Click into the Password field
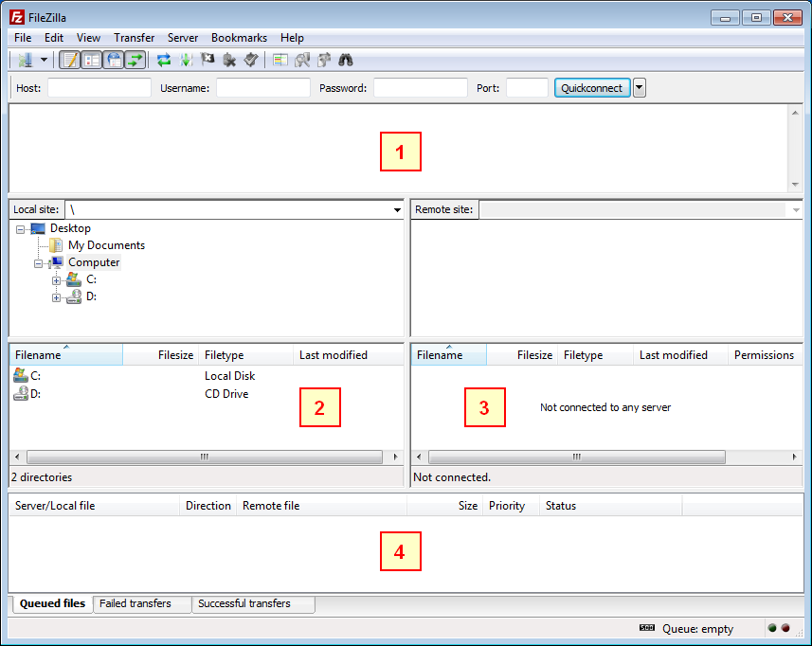Viewport: 812px width, 646px height. (421, 87)
